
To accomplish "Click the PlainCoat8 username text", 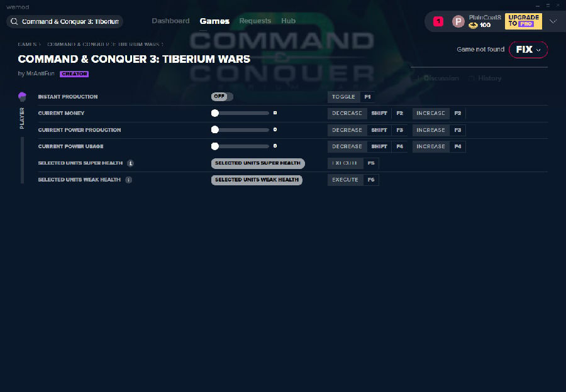I will tap(485, 18).
